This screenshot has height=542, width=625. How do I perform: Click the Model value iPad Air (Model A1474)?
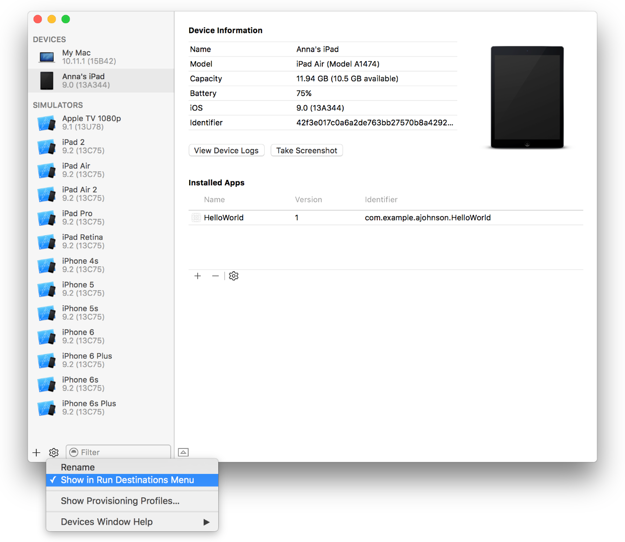point(338,64)
